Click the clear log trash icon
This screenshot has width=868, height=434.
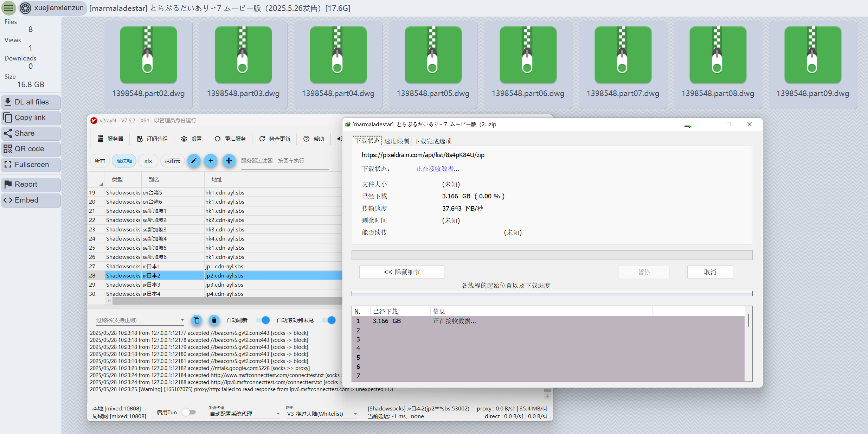[214, 320]
